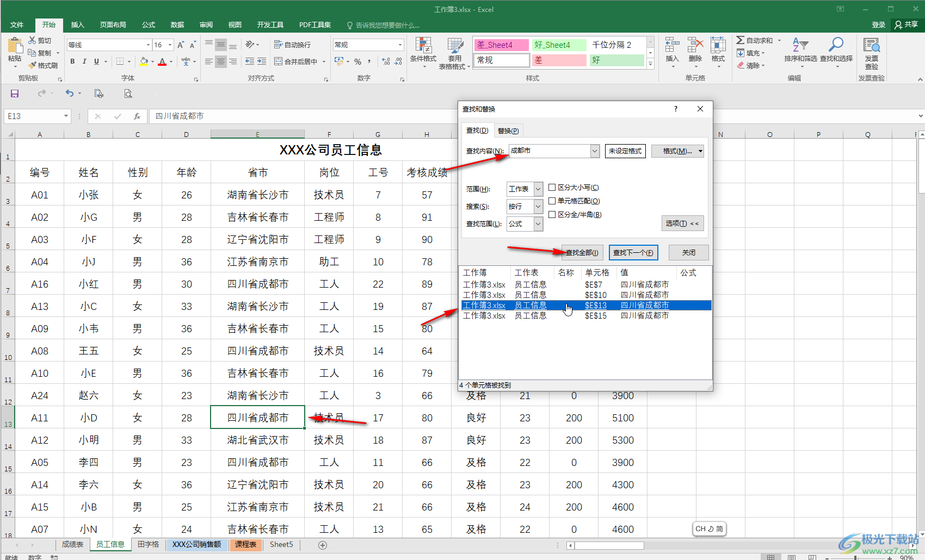Add a new sheet with the plus icon
Viewport: 925px width, 560px height.
[323, 545]
